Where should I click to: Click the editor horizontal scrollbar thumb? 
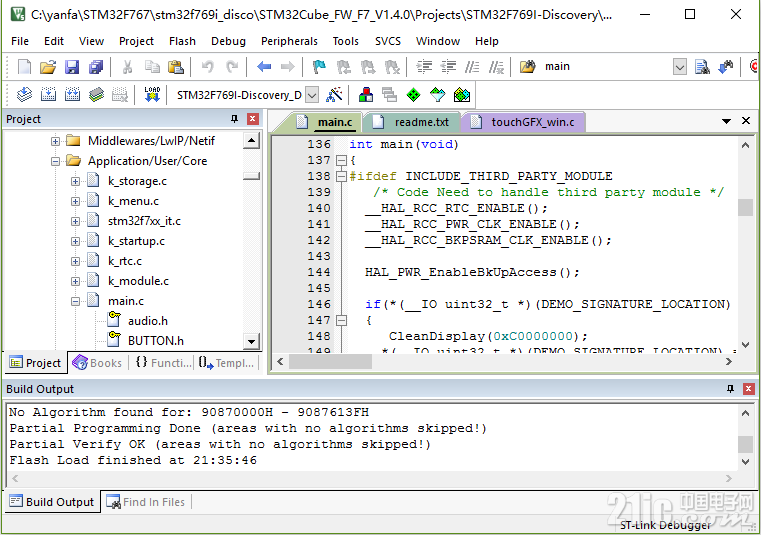(x=331, y=362)
